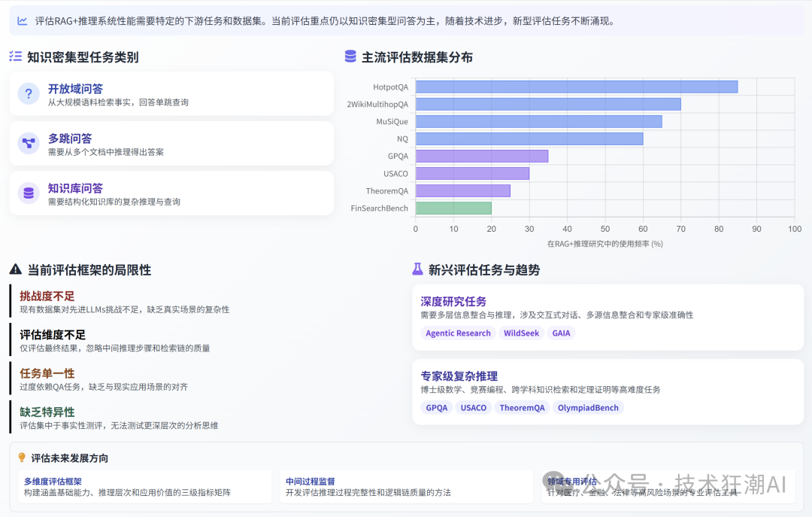Screen dimensions: 812x517
Task: Open the 领域专用评估 card
Action: [x=668, y=486]
